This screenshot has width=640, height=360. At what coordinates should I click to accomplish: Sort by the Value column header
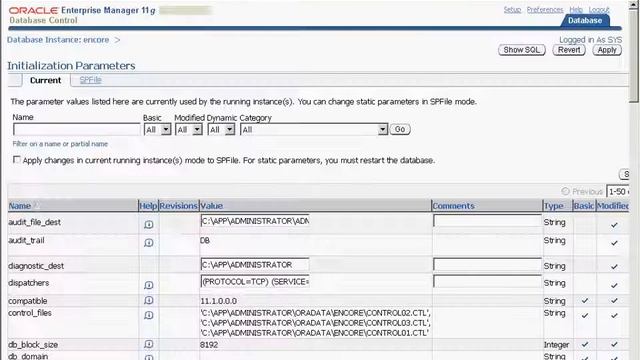[x=211, y=206]
